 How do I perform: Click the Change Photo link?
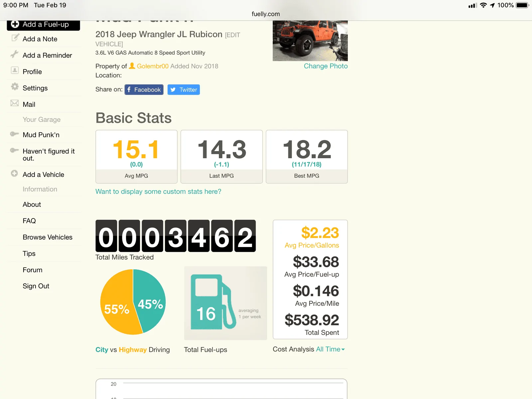pos(326,66)
